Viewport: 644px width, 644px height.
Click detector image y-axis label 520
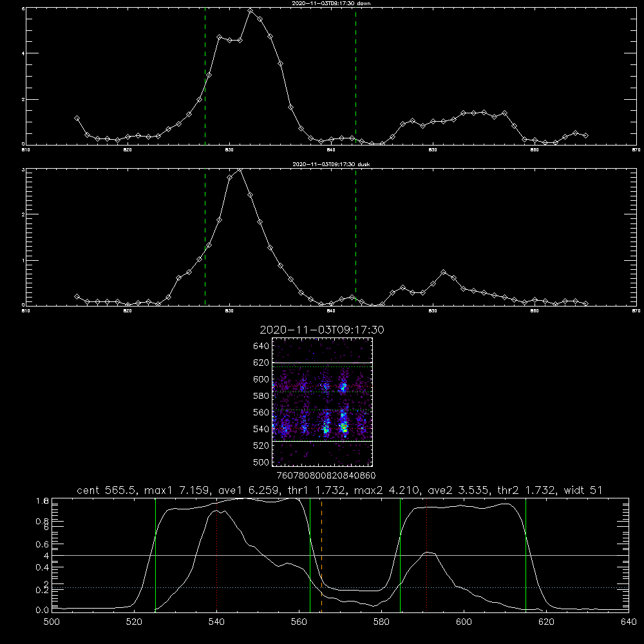[261, 446]
